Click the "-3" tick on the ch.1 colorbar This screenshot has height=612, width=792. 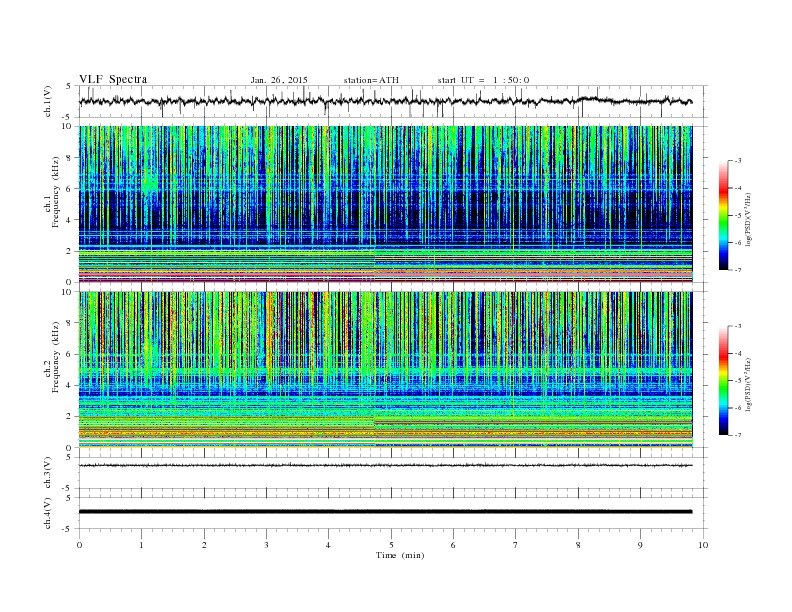[737, 161]
